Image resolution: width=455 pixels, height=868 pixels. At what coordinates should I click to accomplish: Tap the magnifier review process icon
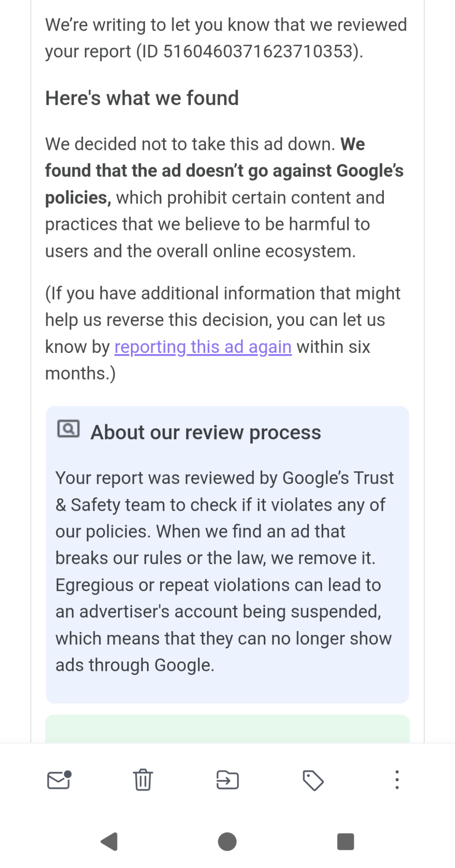coord(69,429)
